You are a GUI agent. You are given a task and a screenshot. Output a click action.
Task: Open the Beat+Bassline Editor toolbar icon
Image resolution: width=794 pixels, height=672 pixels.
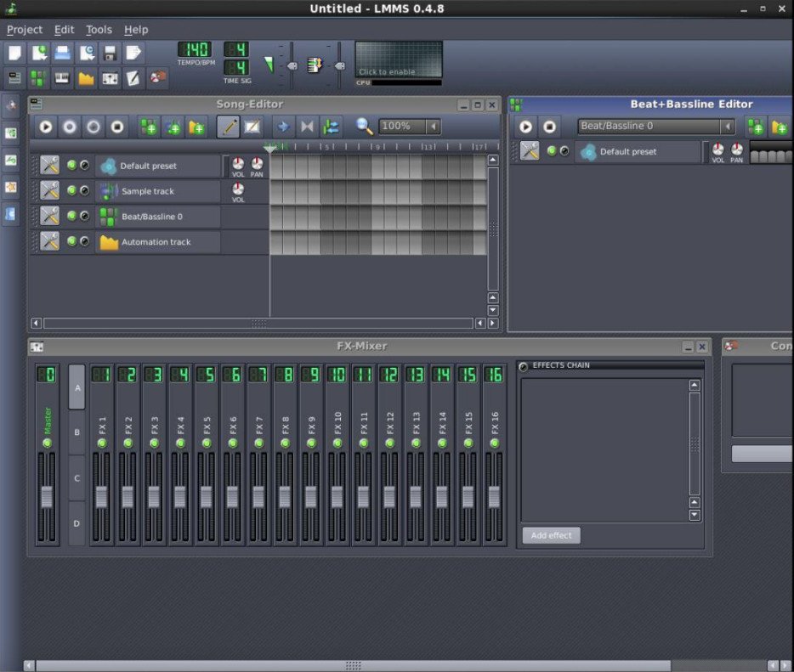click(39, 78)
